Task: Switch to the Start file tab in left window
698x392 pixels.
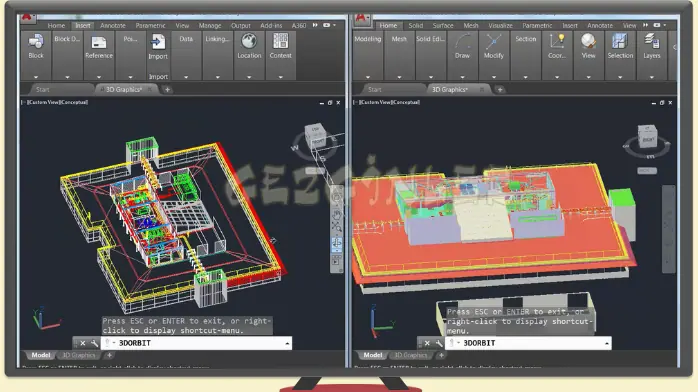Action: [43, 89]
